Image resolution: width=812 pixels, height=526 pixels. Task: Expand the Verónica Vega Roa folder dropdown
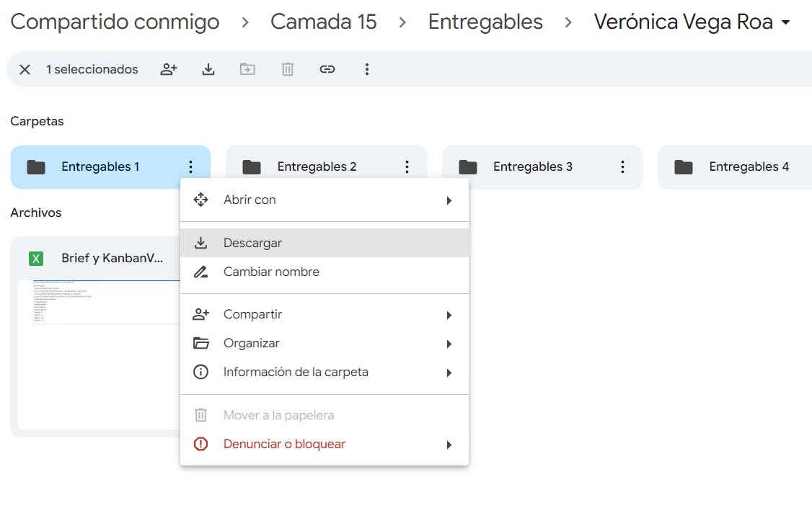(x=785, y=22)
